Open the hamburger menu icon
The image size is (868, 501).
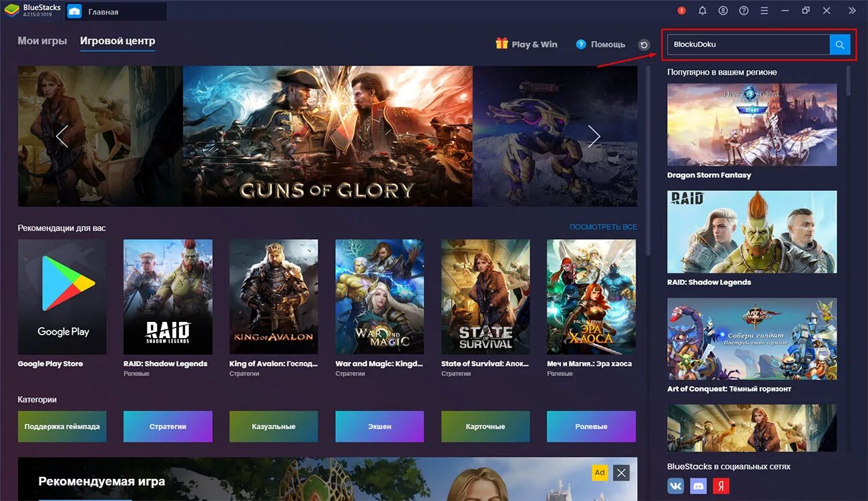(765, 11)
